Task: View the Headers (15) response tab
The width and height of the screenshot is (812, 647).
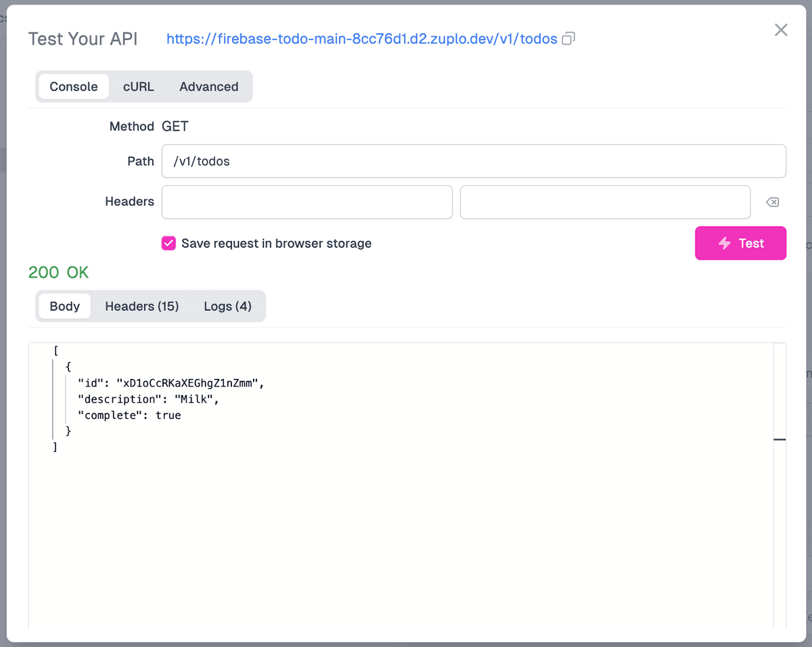Action: click(x=141, y=306)
